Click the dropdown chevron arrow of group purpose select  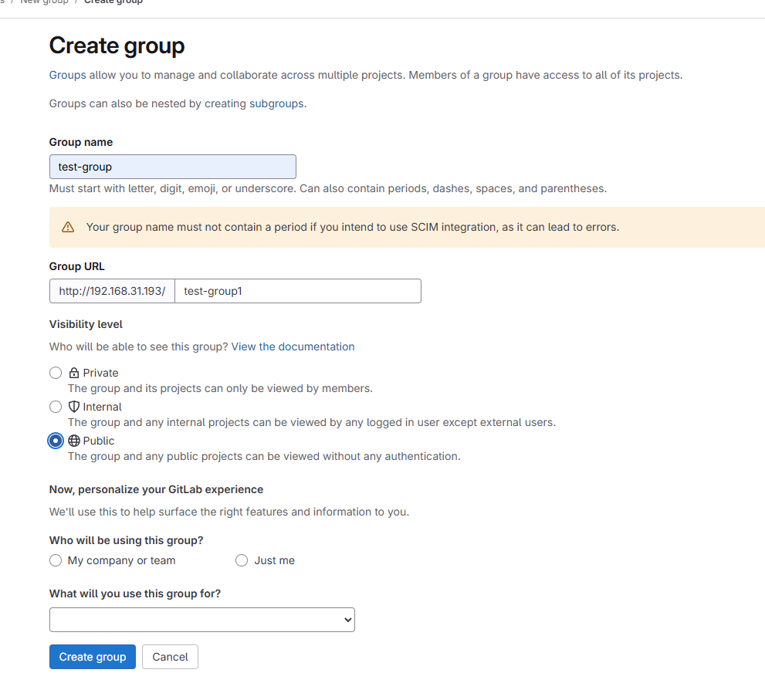click(x=348, y=620)
